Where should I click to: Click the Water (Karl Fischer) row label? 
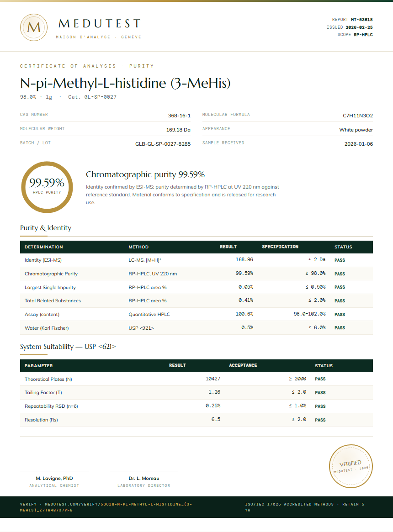[47, 328]
